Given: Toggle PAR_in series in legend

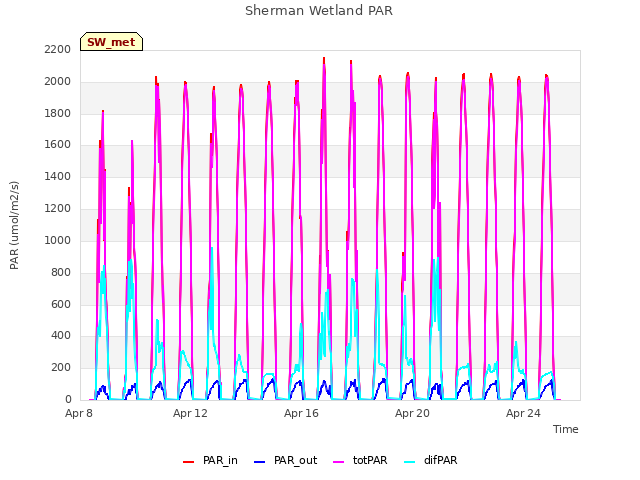Looking at the screenshot, I should click(x=211, y=461).
